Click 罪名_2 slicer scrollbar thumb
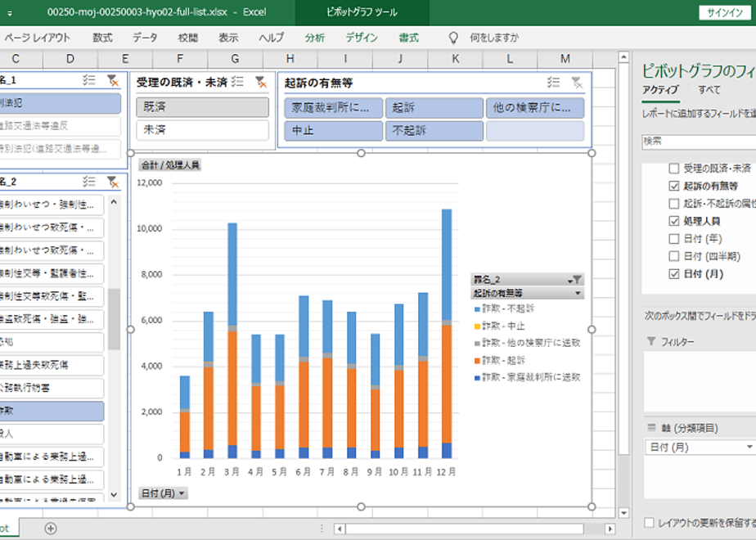This screenshot has width=756, height=540. coord(114,319)
